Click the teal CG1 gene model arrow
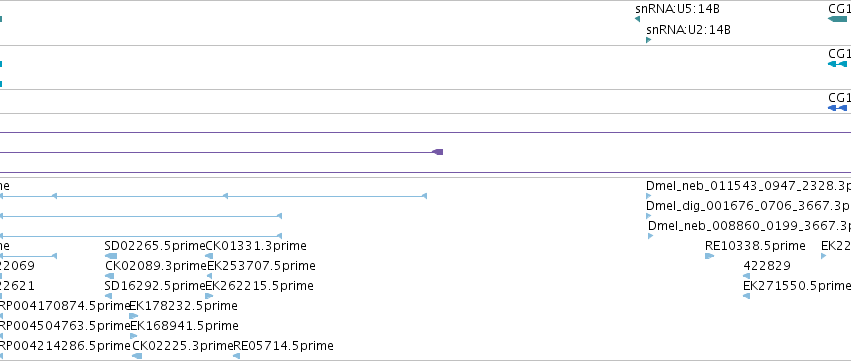This screenshot has width=851, height=361. click(839, 19)
